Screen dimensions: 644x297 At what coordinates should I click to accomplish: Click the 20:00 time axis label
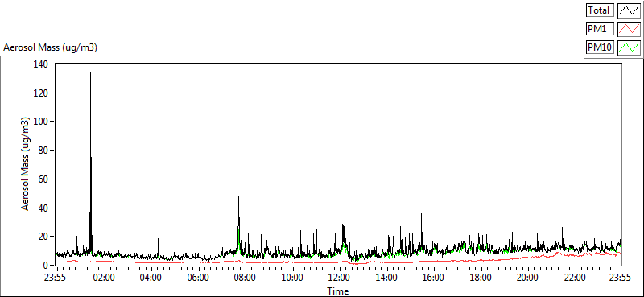pyautogui.click(x=527, y=278)
